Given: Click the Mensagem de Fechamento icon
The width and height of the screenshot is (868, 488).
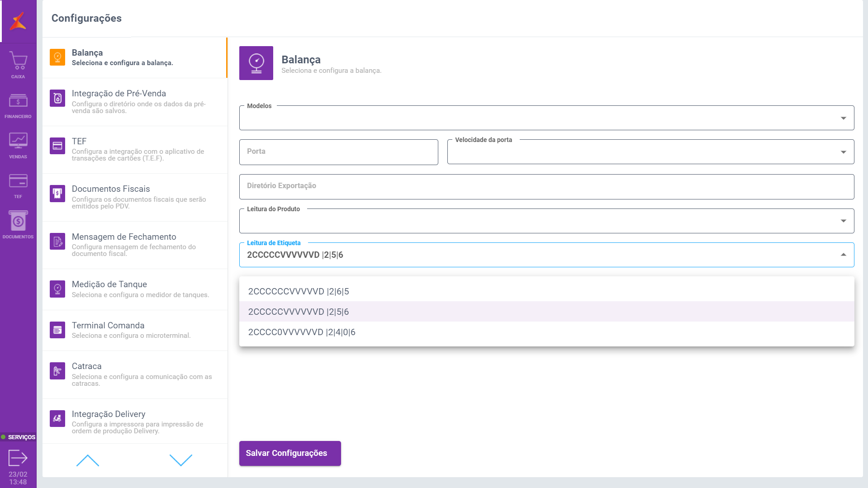Looking at the screenshot, I should pyautogui.click(x=57, y=242).
